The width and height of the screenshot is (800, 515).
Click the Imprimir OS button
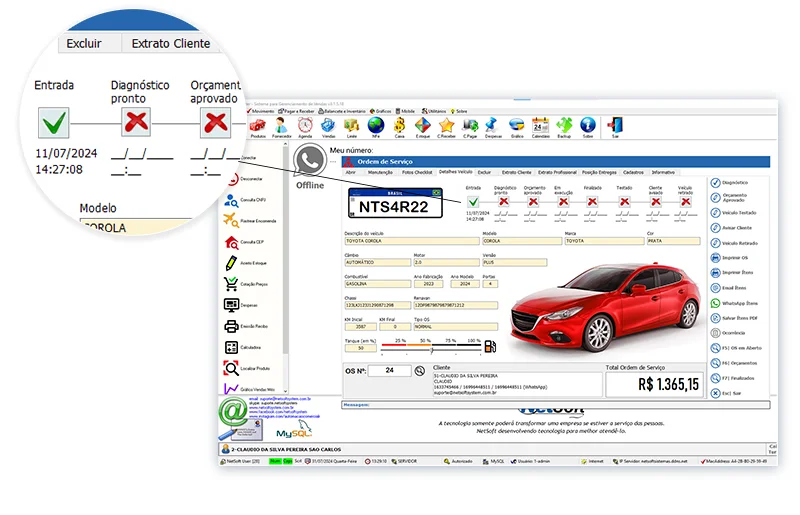pos(730,258)
